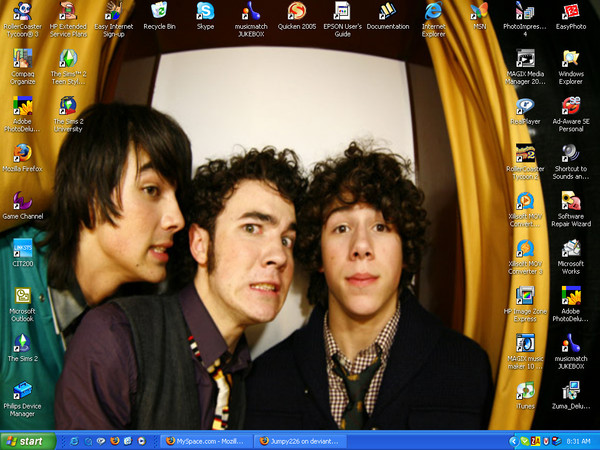Launch RealPlayer desktop shortcut

pos(525,106)
